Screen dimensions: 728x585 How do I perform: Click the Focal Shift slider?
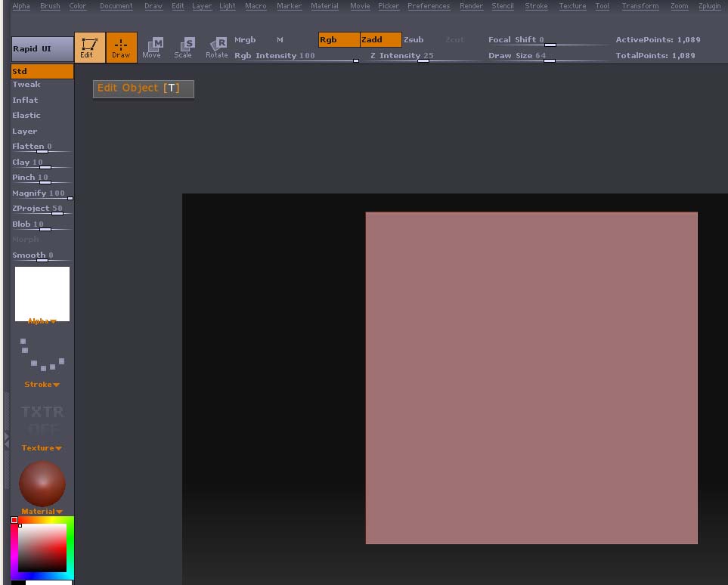548,40
